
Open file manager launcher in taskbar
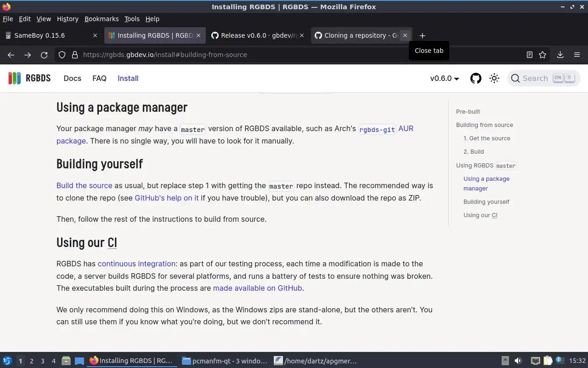pyautogui.click(x=66, y=361)
